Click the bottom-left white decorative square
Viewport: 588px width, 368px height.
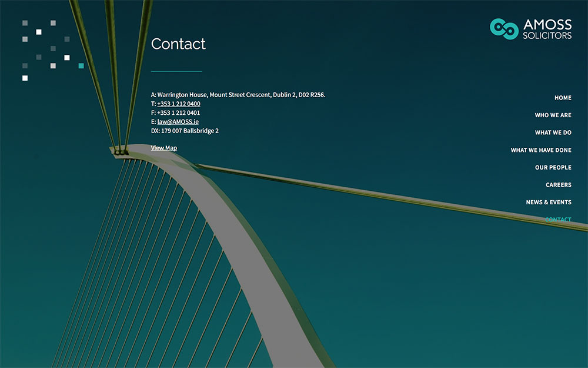coord(24,77)
